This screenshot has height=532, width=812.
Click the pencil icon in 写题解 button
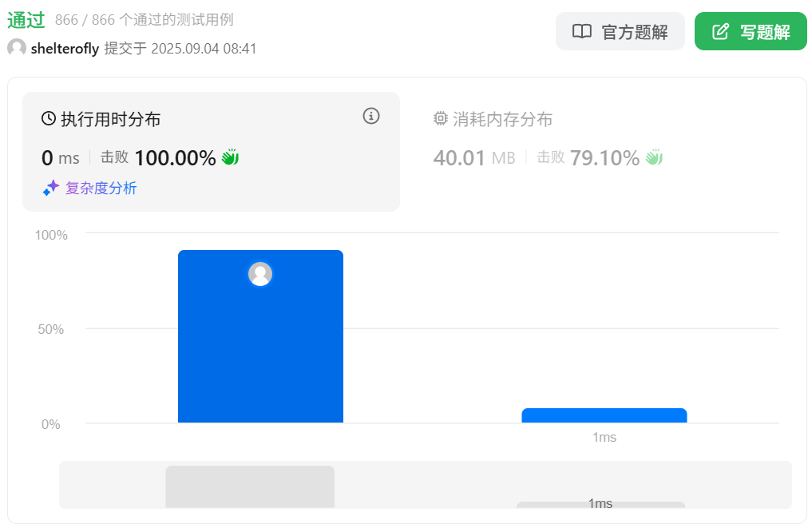(x=720, y=32)
